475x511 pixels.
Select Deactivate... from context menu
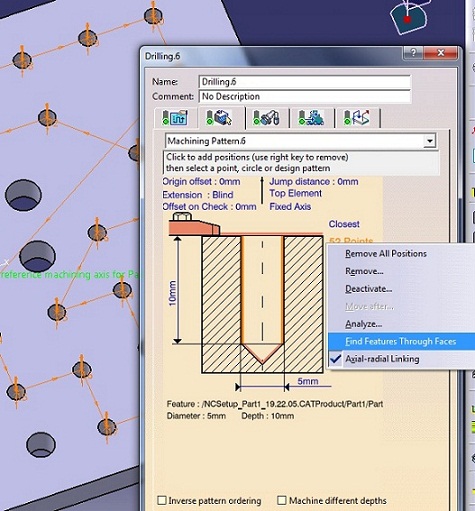368,289
